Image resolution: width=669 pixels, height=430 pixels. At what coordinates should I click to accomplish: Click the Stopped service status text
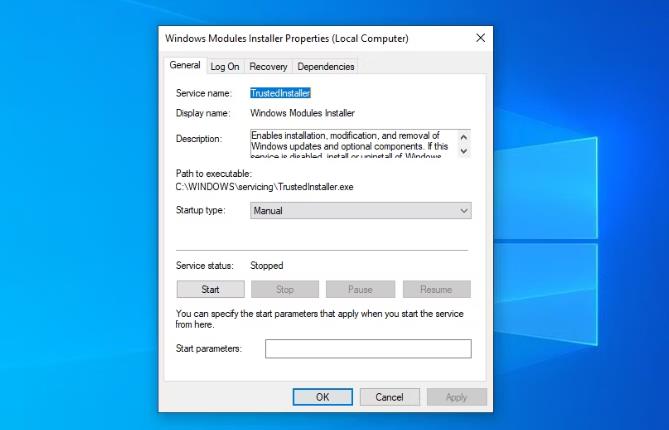click(267, 265)
